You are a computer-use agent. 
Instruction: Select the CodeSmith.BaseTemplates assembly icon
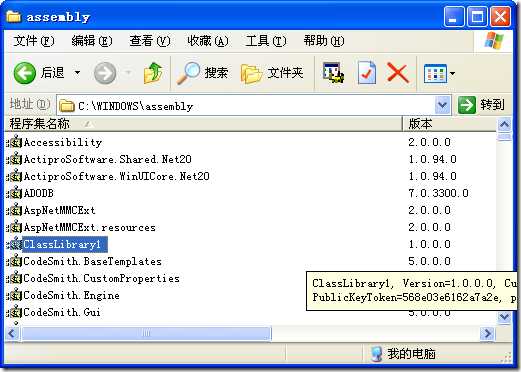[x=14, y=261]
